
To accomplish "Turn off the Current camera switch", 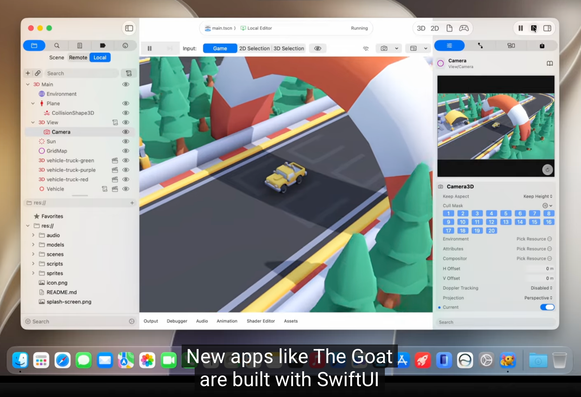I will [547, 307].
